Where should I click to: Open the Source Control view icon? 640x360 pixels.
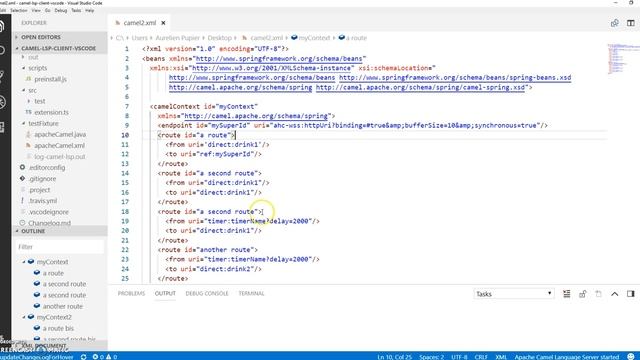pyautogui.click(x=2, y=76)
